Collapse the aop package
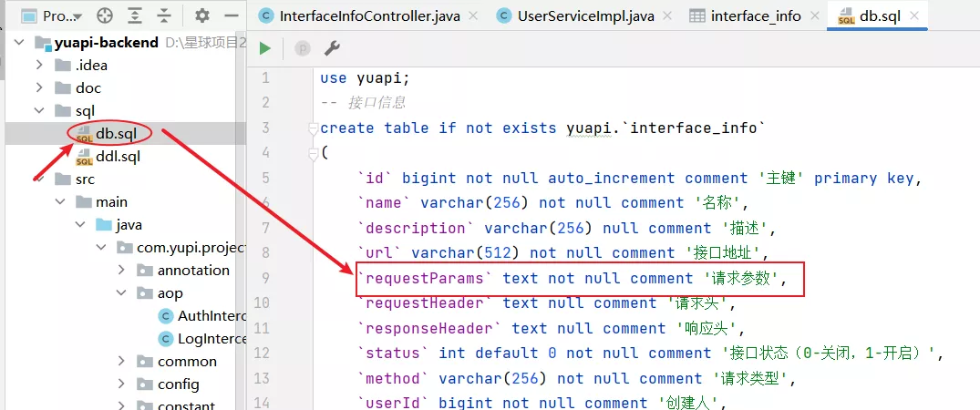The height and width of the screenshot is (410, 980). tap(122, 293)
